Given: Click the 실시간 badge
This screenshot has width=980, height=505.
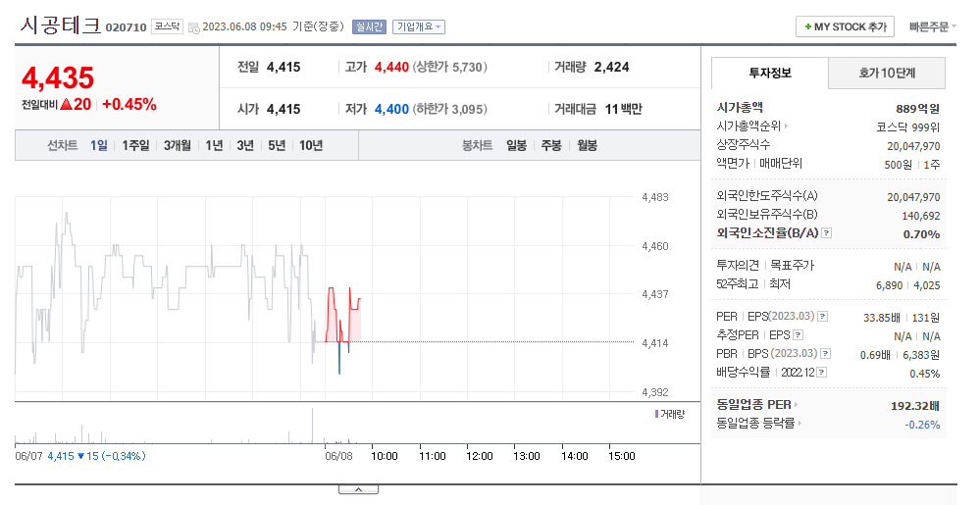Looking at the screenshot, I should (370, 26).
